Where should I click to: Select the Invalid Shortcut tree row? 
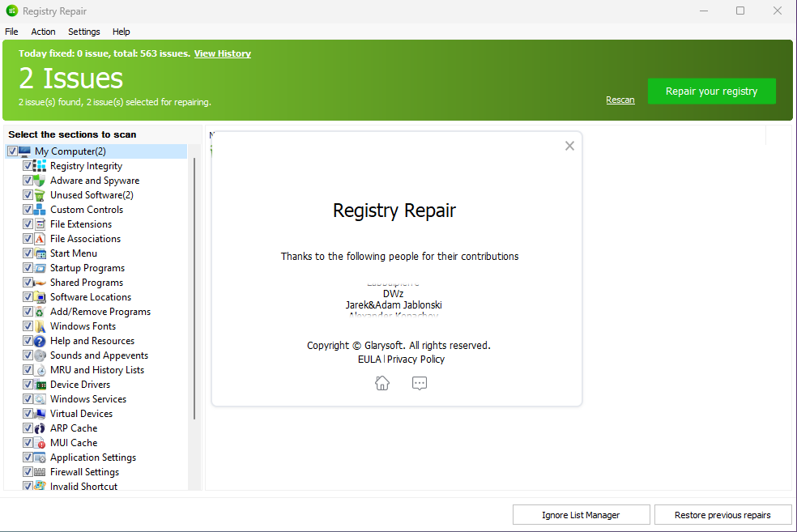click(x=83, y=485)
